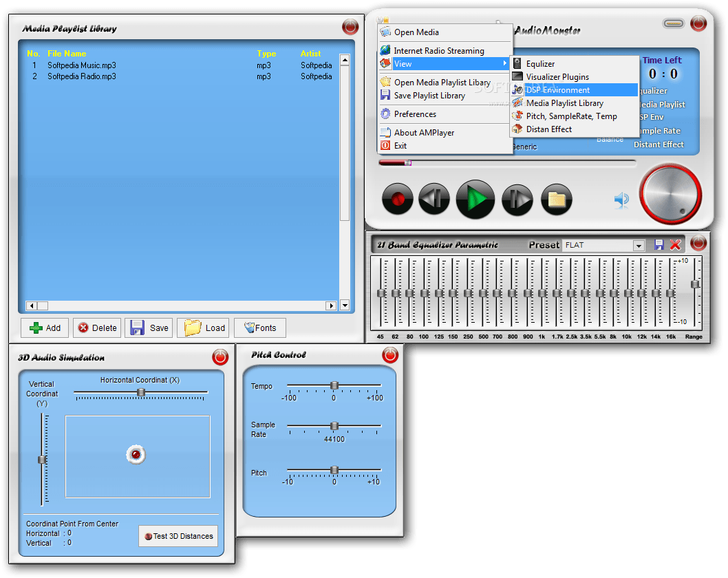The image size is (728, 578).
Task: Save the equalizer preset using the diskette icon
Action: click(659, 244)
